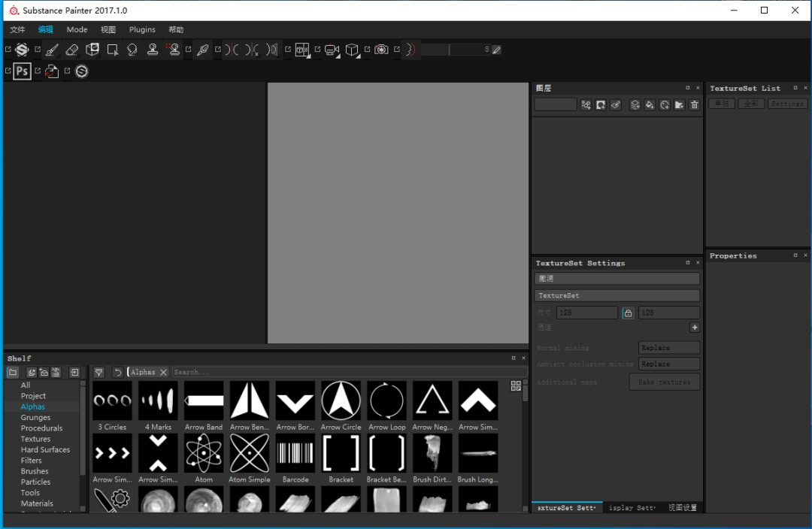Click the add fill layer bucket icon
Viewport: 812px width, 529px height.
(650, 105)
